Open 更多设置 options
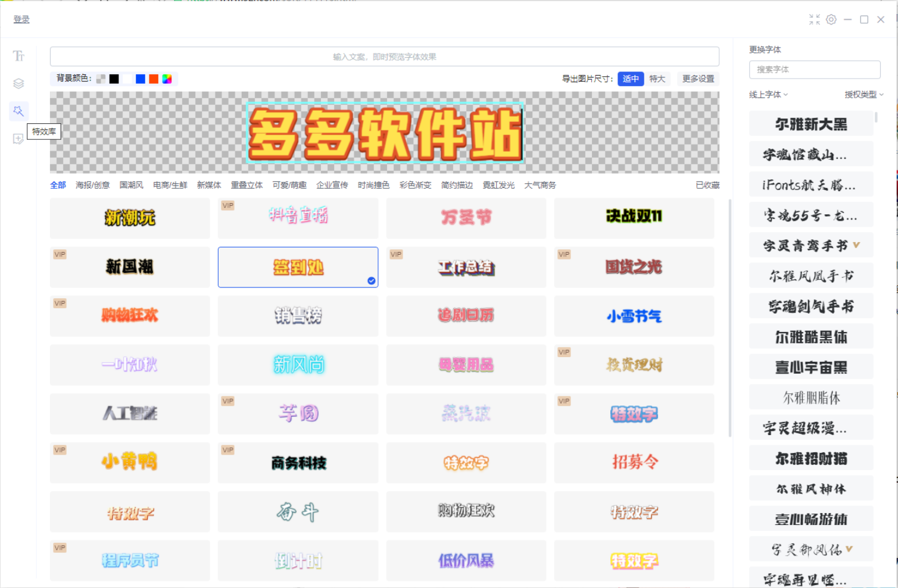Screen dimensions: 898x588 coord(698,79)
